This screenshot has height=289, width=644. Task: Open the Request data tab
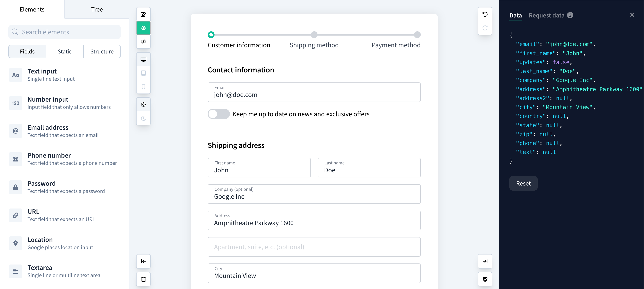click(x=546, y=15)
